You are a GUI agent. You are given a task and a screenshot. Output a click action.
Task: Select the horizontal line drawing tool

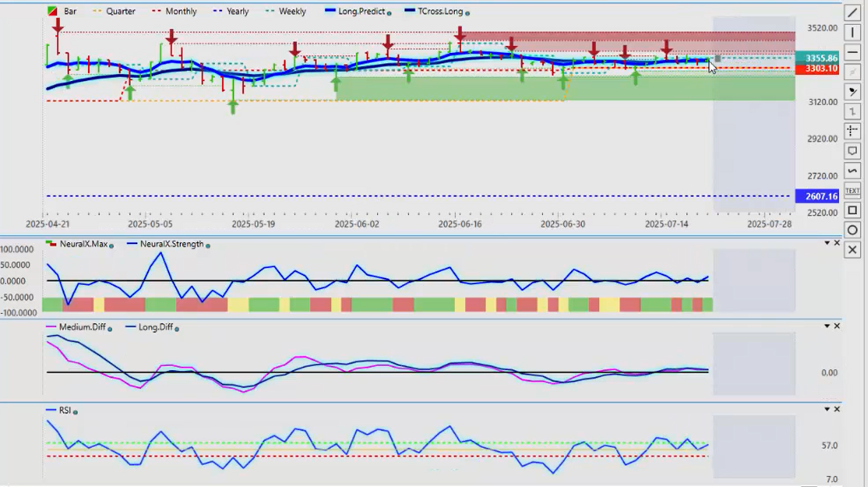tap(853, 52)
